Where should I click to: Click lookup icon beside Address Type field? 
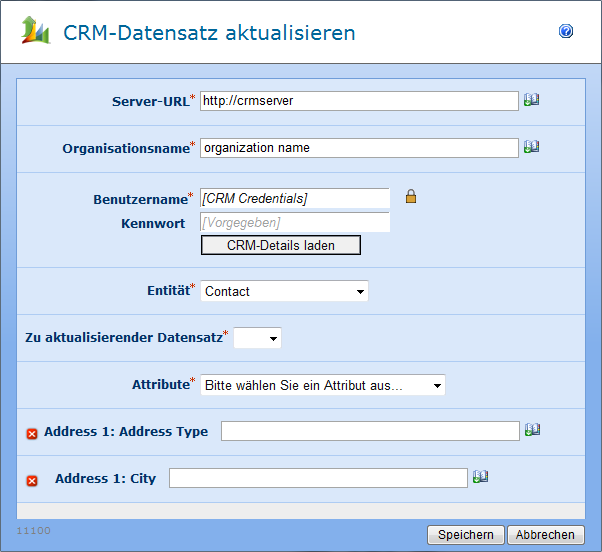click(x=532, y=430)
